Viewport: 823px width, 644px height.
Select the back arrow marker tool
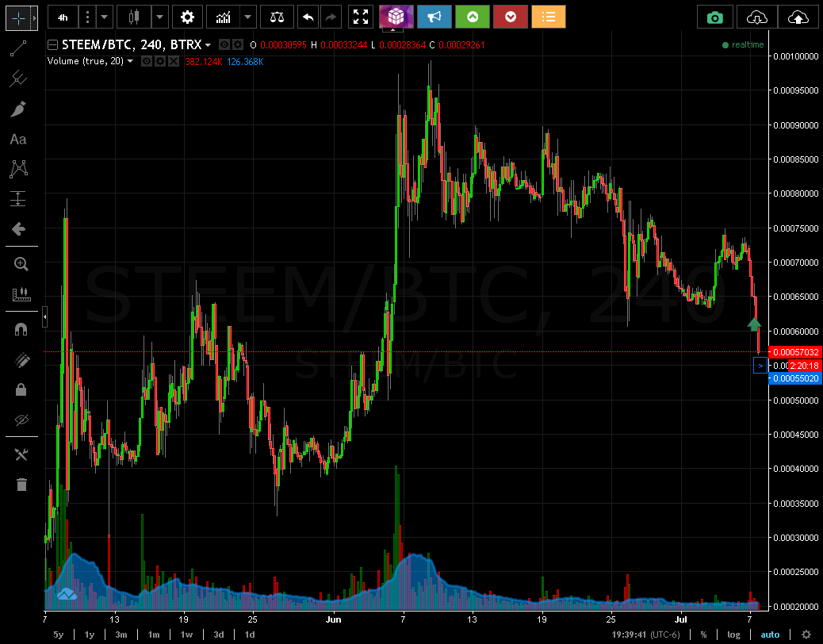click(18, 229)
